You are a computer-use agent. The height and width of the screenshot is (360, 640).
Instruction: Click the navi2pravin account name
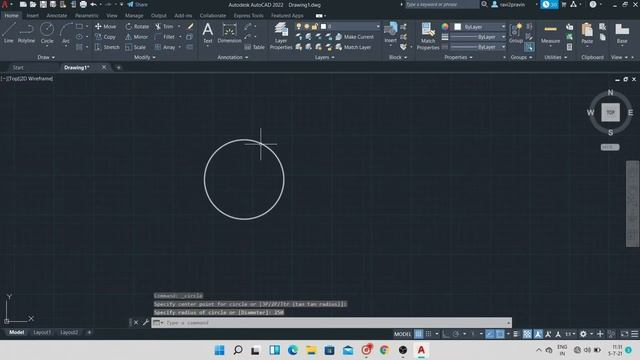point(513,4)
